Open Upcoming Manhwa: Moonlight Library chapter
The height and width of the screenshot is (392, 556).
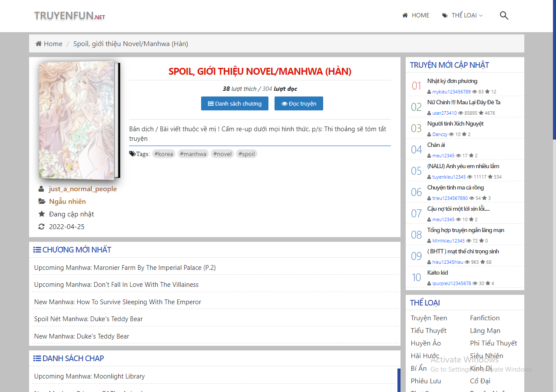click(x=89, y=376)
